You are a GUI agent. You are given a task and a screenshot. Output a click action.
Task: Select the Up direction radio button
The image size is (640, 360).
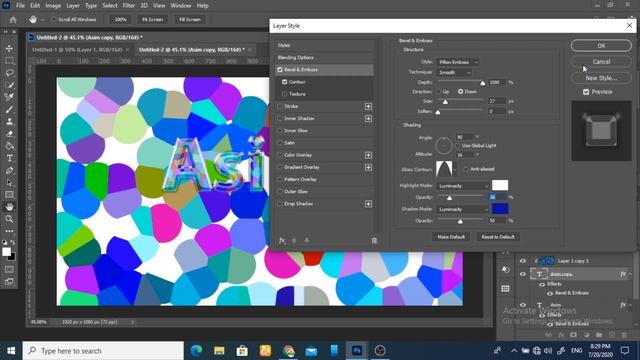tap(439, 92)
